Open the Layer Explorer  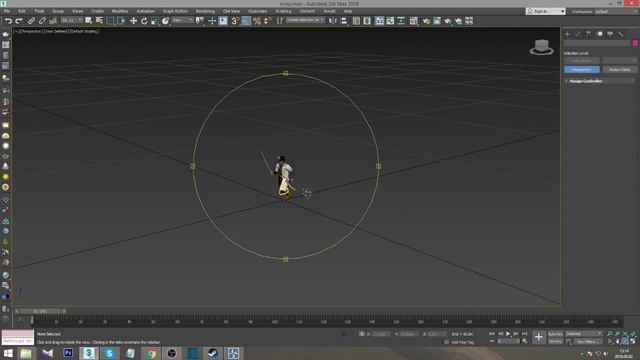tap(367, 21)
